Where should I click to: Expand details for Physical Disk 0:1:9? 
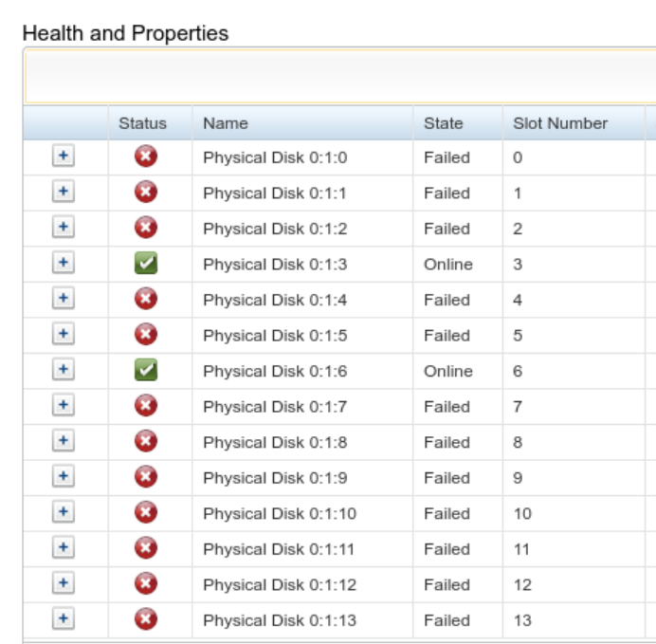point(63,478)
